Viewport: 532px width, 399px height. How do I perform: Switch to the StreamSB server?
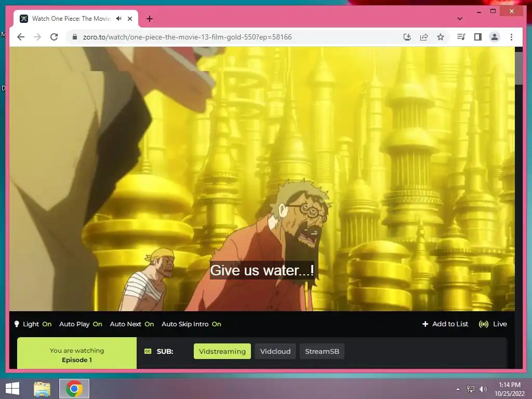click(322, 351)
